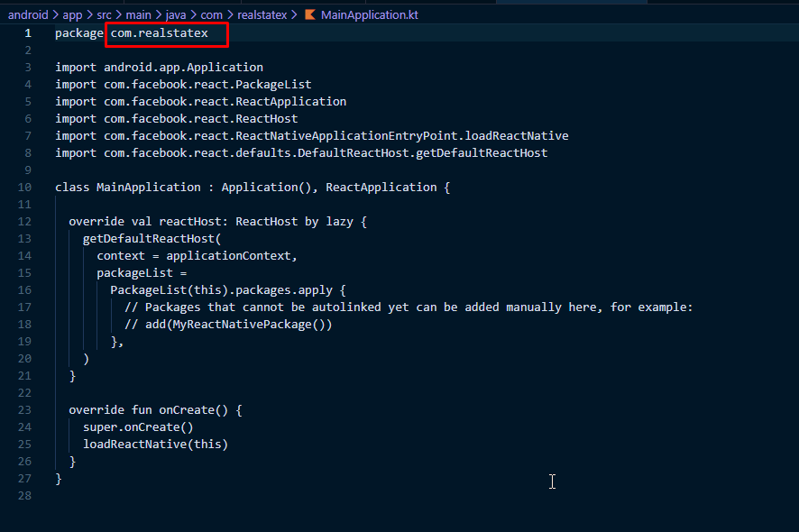Image resolution: width=799 pixels, height=532 pixels.
Task: Click the Kotlin file icon in breadcrumb
Action: point(310,15)
